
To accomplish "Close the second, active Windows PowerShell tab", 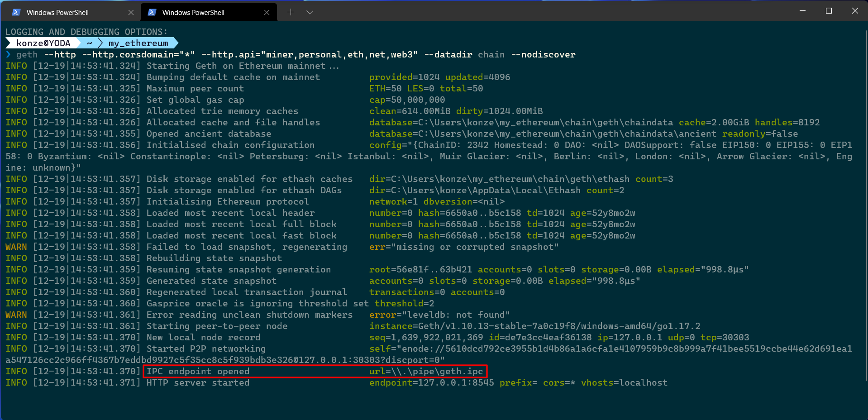I will click(x=267, y=12).
